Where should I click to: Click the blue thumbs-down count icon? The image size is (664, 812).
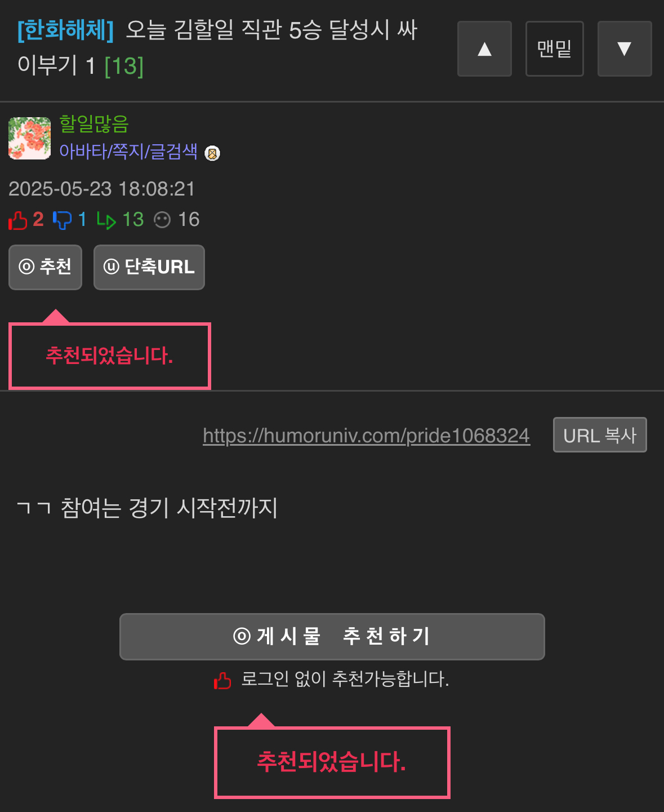click(62, 220)
